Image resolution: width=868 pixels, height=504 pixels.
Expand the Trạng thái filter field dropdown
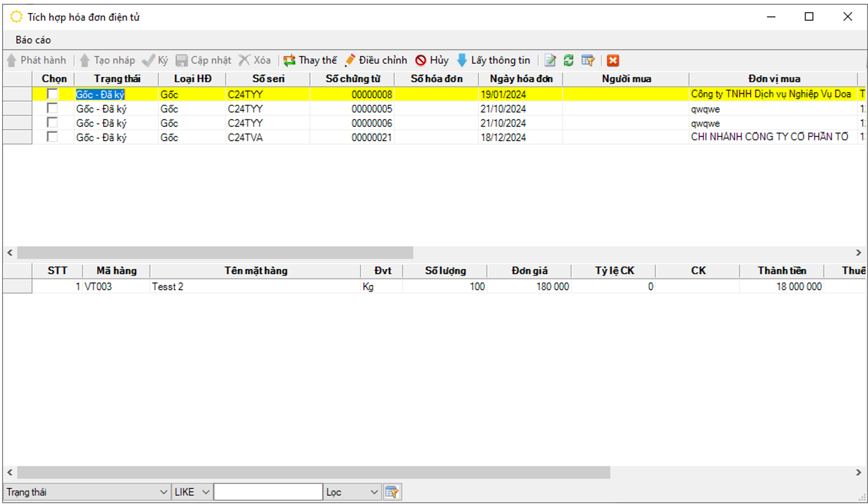pos(163,492)
